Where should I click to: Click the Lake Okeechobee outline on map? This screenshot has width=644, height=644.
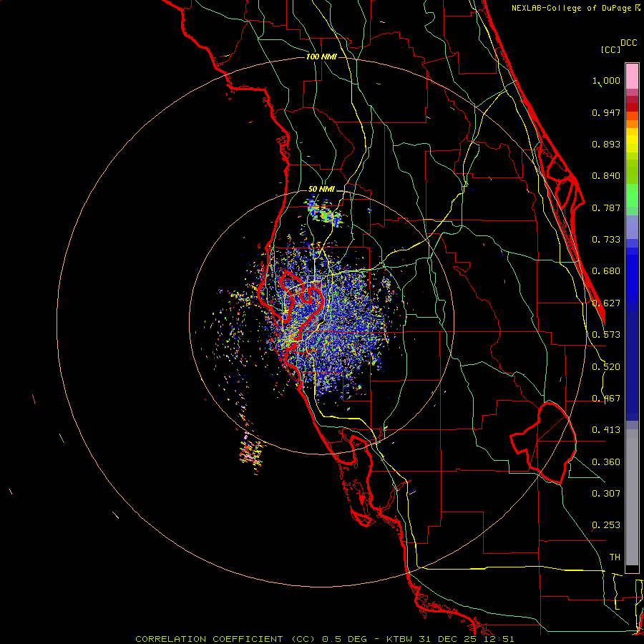545,443
